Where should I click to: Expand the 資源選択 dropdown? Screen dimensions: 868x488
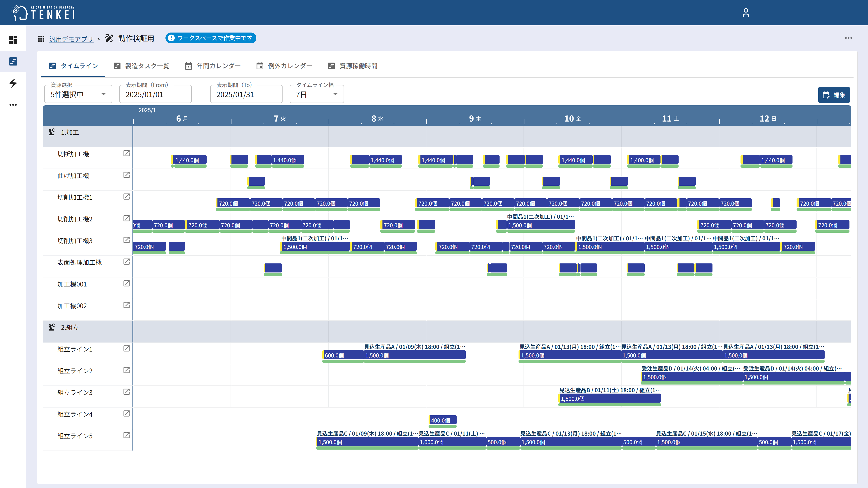[78, 94]
